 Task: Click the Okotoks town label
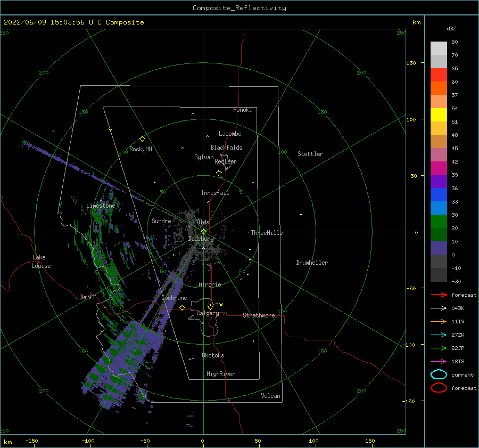coord(213,355)
